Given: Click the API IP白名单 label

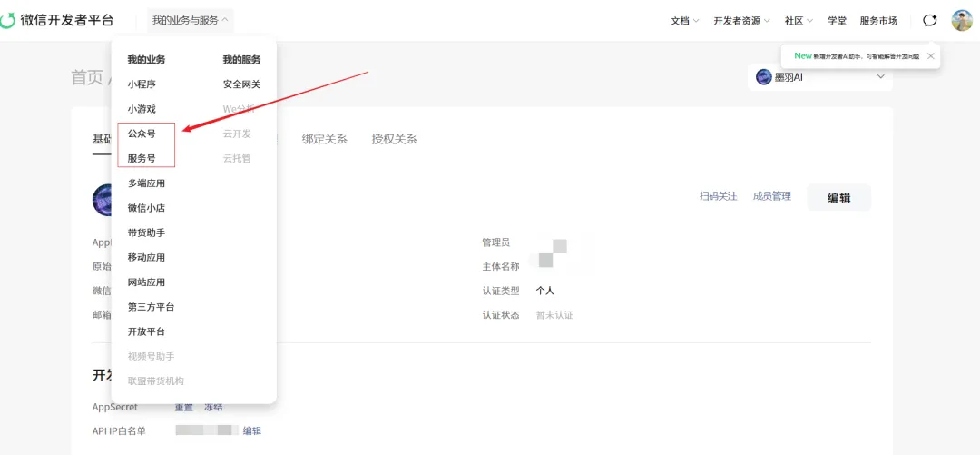Looking at the screenshot, I should (119, 430).
